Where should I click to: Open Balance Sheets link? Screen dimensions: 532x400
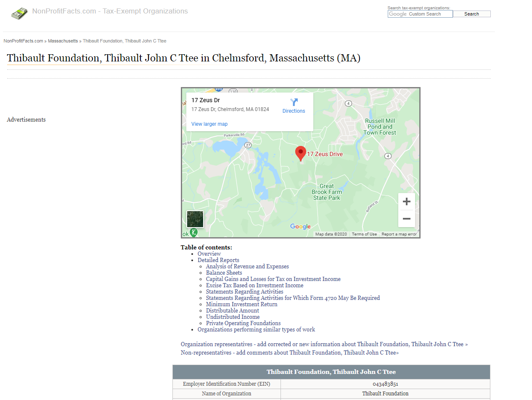coord(224,273)
